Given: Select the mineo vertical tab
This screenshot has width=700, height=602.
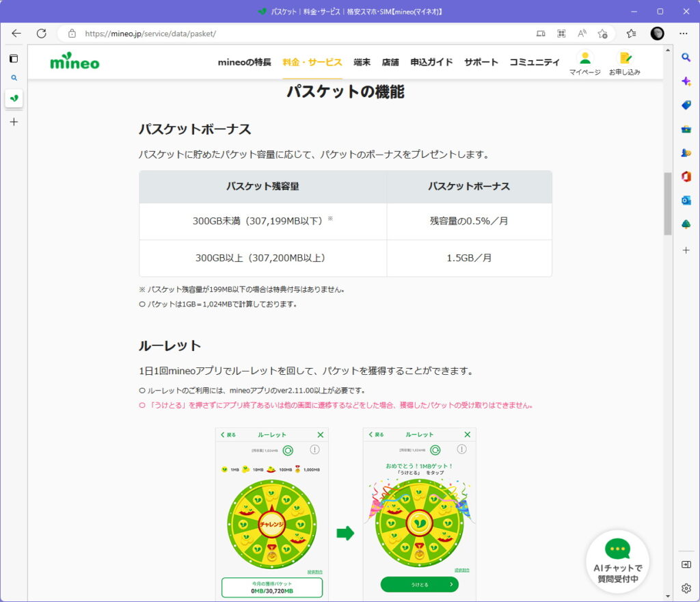Looking at the screenshot, I should (x=14, y=99).
